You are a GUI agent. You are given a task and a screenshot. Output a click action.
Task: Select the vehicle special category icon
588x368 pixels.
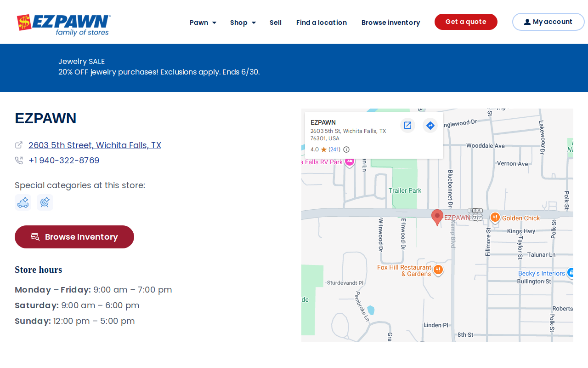coord(23,202)
